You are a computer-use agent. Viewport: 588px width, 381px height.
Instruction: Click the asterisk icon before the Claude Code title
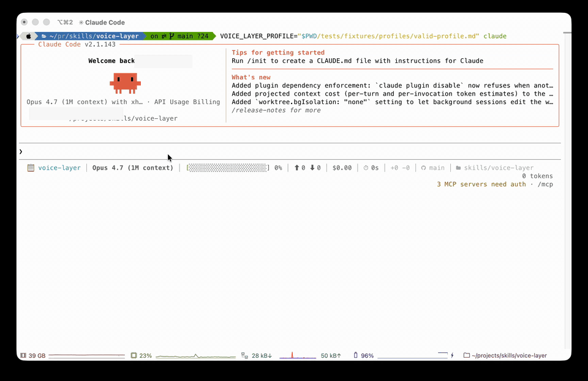81,23
